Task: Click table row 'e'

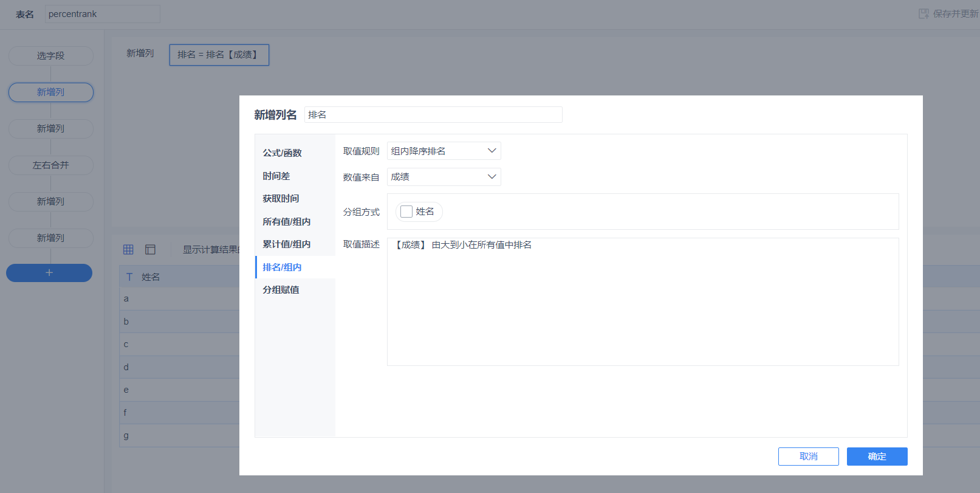Action: 180,390
